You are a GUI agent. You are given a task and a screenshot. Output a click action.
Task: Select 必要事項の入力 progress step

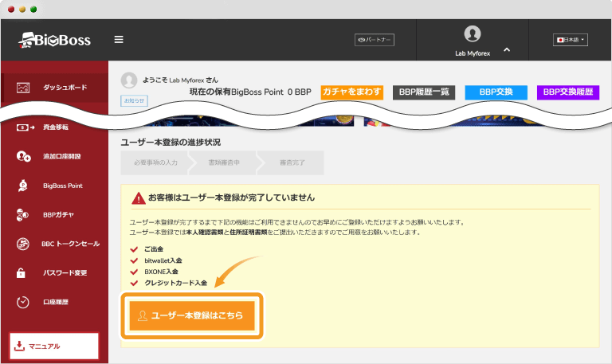[x=155, y=162]
